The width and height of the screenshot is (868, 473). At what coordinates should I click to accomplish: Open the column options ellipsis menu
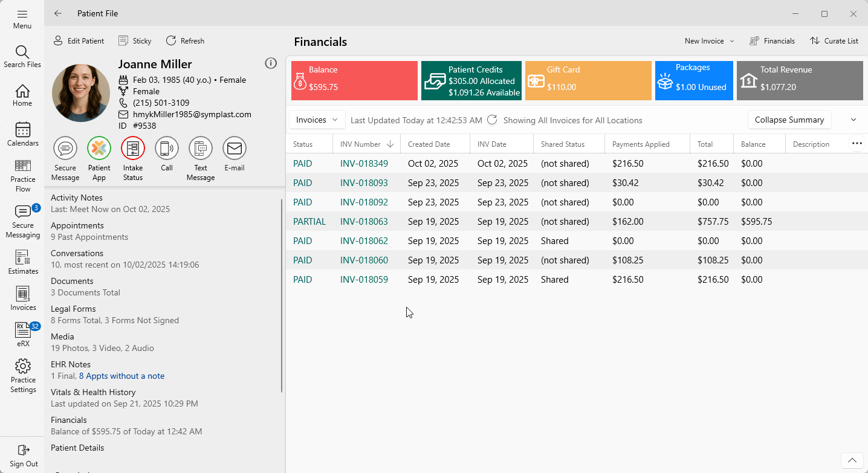pos(857,144)
